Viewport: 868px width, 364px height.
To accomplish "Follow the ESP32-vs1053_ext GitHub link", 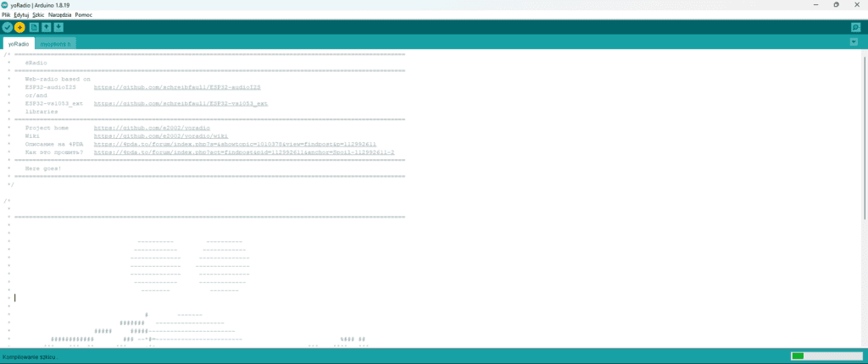I will pyautogui.click(x=181, y=103).
